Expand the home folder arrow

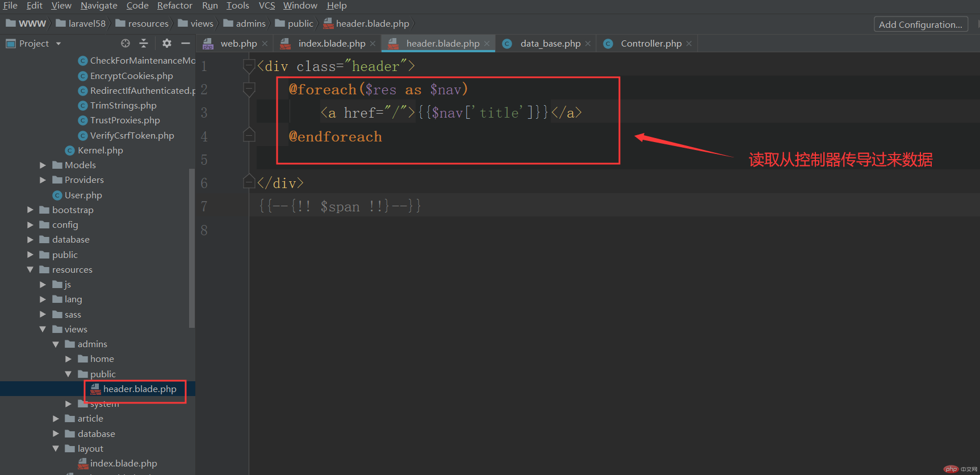68,359
